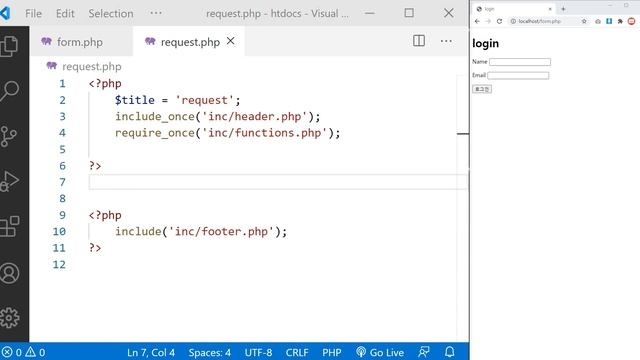Bookmark page with the star icon
This screenshot has width=640, height=360.
click(x=584, y=21)
